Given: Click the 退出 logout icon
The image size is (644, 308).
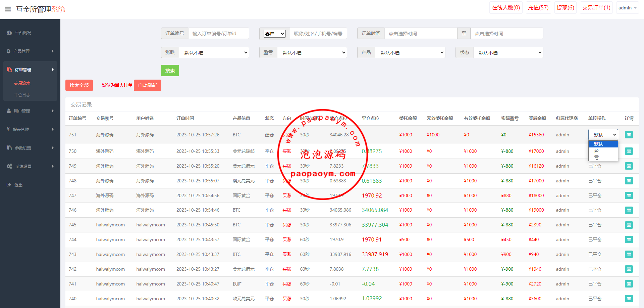Looking at the screenshot, I should pos(9,185).
